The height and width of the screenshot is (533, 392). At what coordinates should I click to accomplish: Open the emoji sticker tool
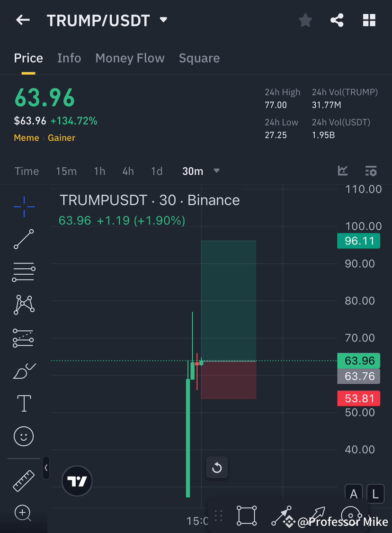pos(24,436)
